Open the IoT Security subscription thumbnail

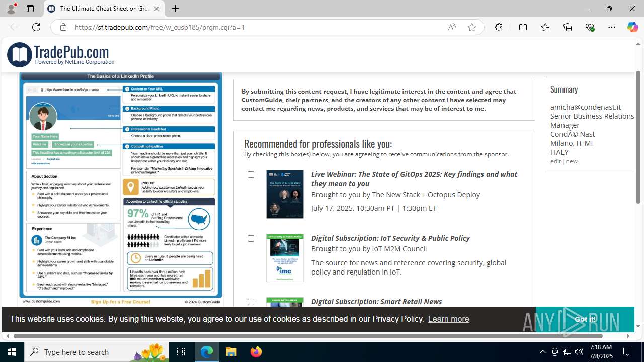(x=285, y=258)
